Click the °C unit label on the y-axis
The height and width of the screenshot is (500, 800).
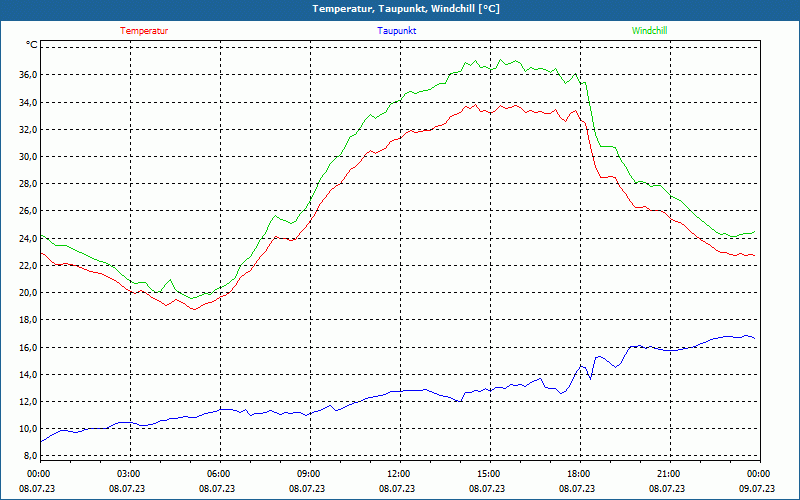click(x=32, y=45)
